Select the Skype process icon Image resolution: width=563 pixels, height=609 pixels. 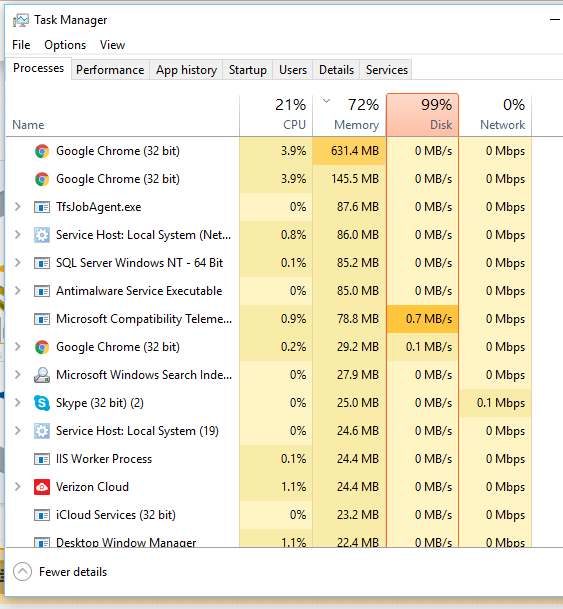tap(42, 403)
